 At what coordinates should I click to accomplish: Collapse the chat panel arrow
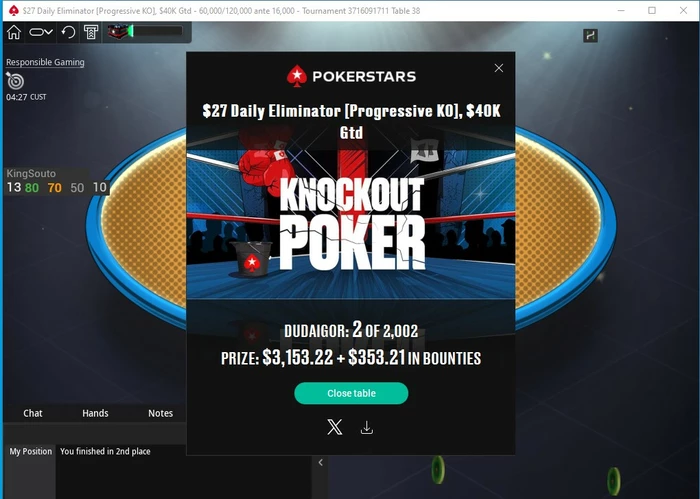(x=321, y=462)
